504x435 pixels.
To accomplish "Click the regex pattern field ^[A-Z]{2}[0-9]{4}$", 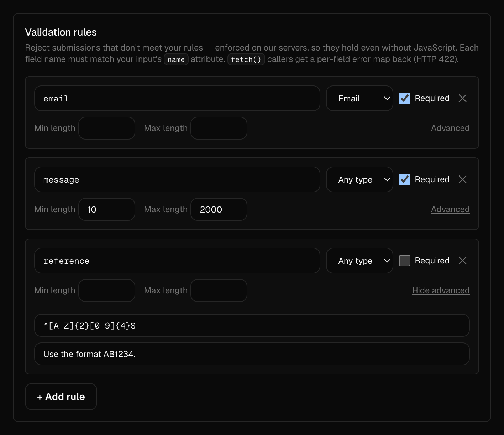I will click(252, 325).
